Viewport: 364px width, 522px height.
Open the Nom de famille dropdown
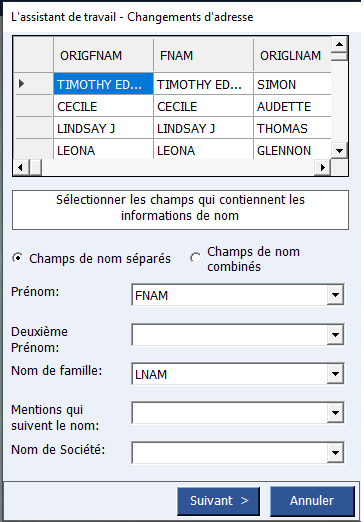point(335,374)
